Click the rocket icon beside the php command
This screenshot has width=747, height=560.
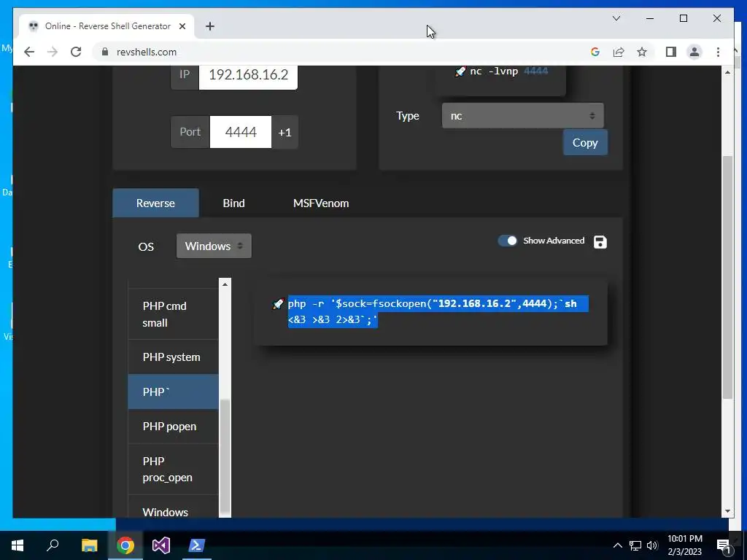click(278, 304)
